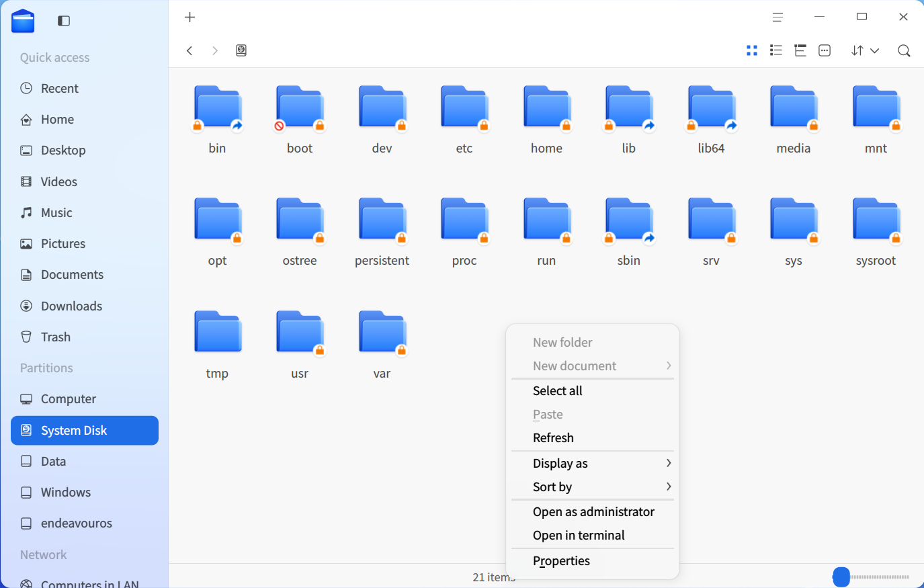The height and width of the screenshot is (588, 924).
Task: Switch to icon grid view
Action: (x=752, y=50)
